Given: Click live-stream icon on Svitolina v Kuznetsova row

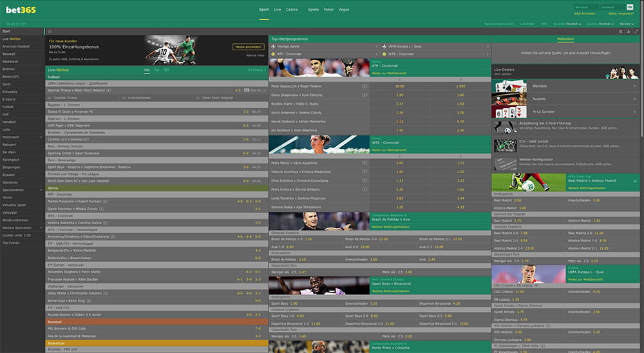Looking at the screenshot, I should [365, 180].
